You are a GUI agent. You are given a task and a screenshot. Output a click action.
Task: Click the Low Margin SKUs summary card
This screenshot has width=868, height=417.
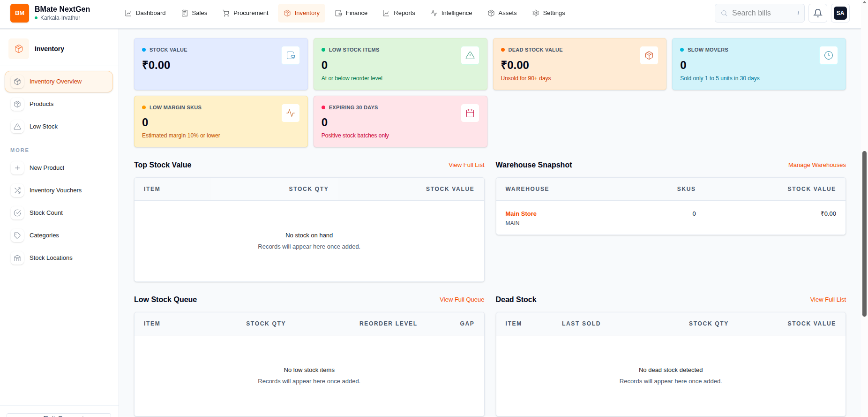(x=221, y=121)
